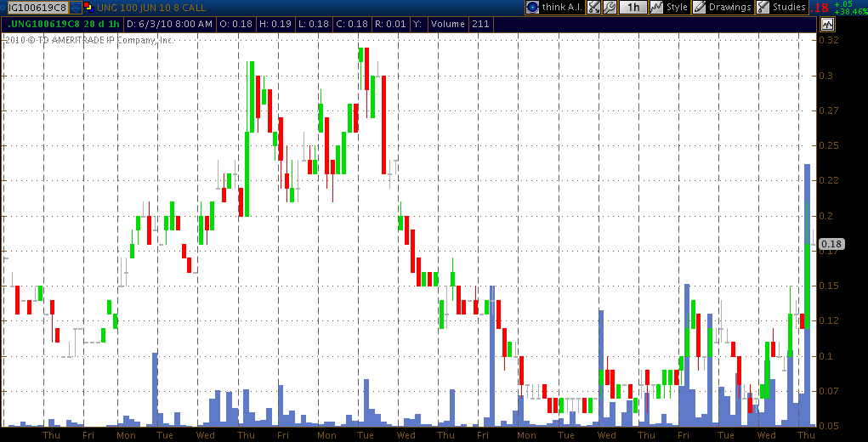Click the +.05 net change value
The width and height of the screenshot is (868, 442).
coord(842,4)
